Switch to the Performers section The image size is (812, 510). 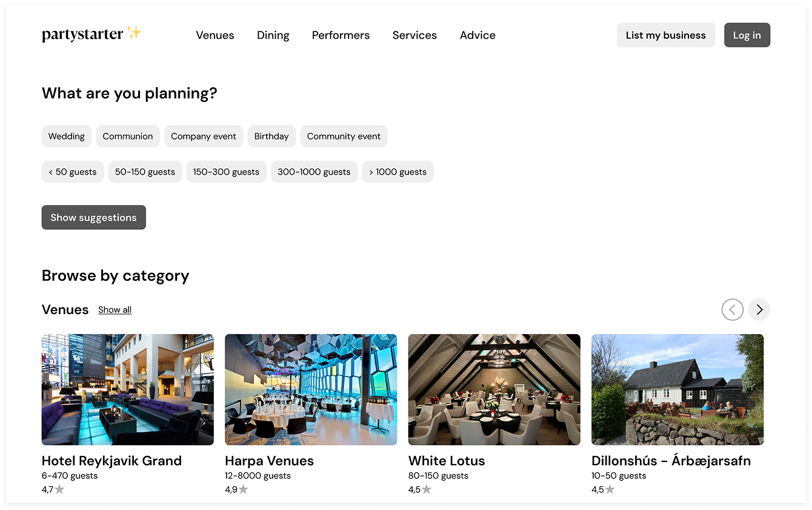(341, 35)
